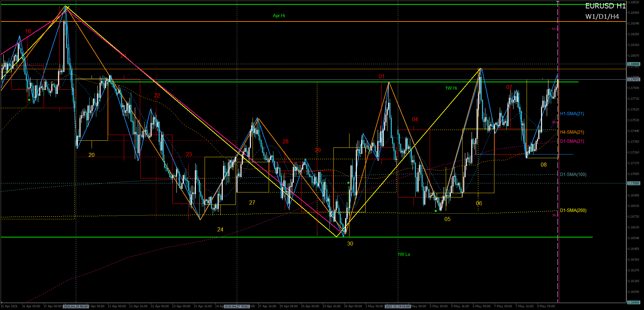Click the D1-SMA(200) yellow label
The height and width of the screenshot is (310, 644).
point(573,210)
